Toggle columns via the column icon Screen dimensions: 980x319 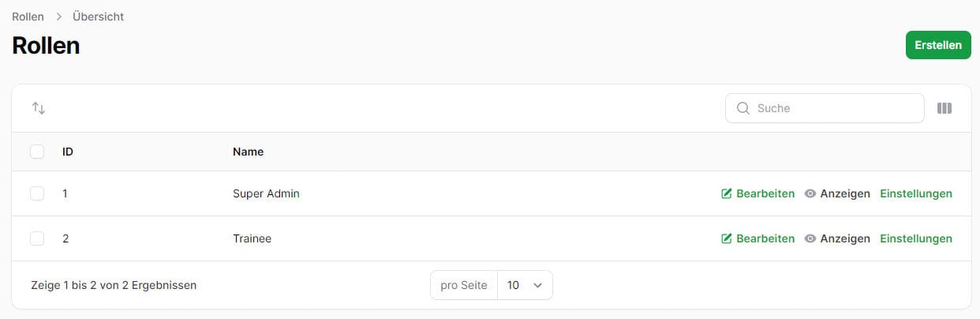pyautogui.click(x=944, y=108)
